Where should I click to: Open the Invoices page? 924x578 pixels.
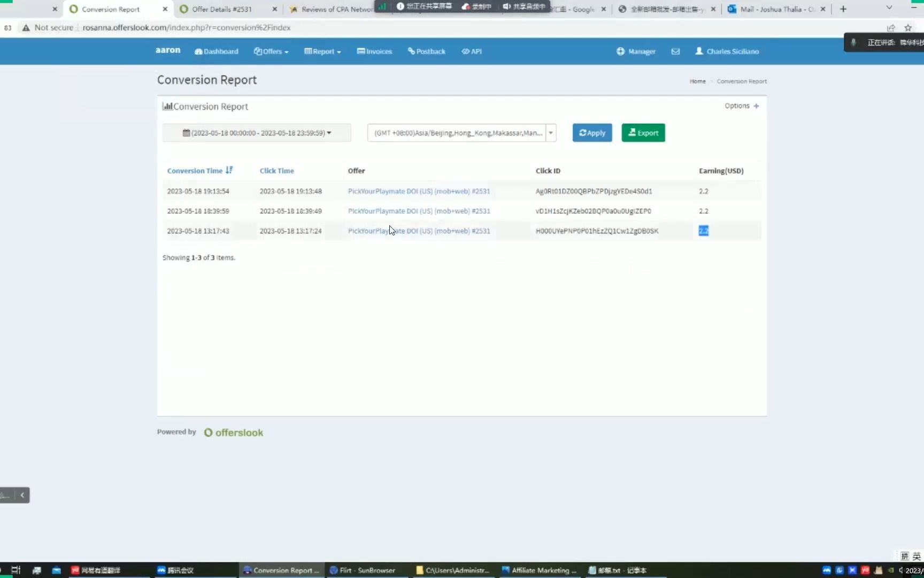(x=375, y=51)
